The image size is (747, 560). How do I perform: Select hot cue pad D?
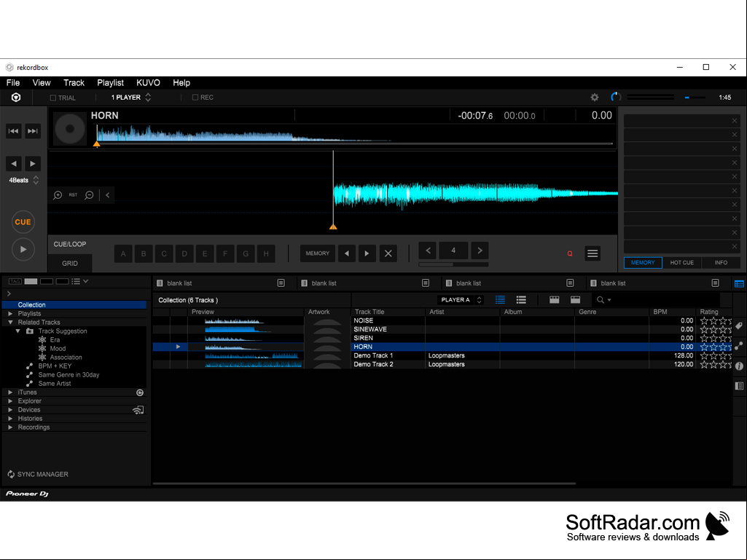coord(184,253)
